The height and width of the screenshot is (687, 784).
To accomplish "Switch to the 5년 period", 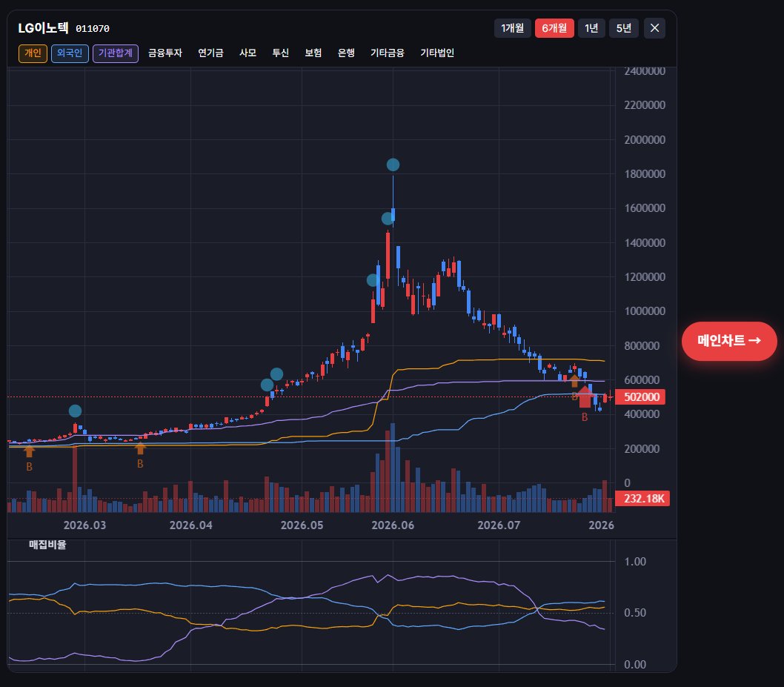I will tap(623, 28).
